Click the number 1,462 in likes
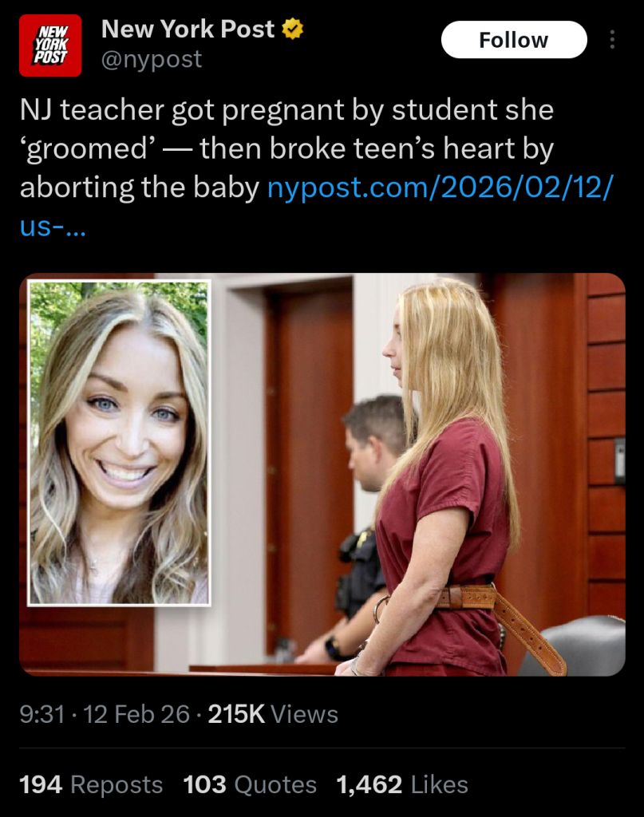The image size is (644, 817). (369, 785)
